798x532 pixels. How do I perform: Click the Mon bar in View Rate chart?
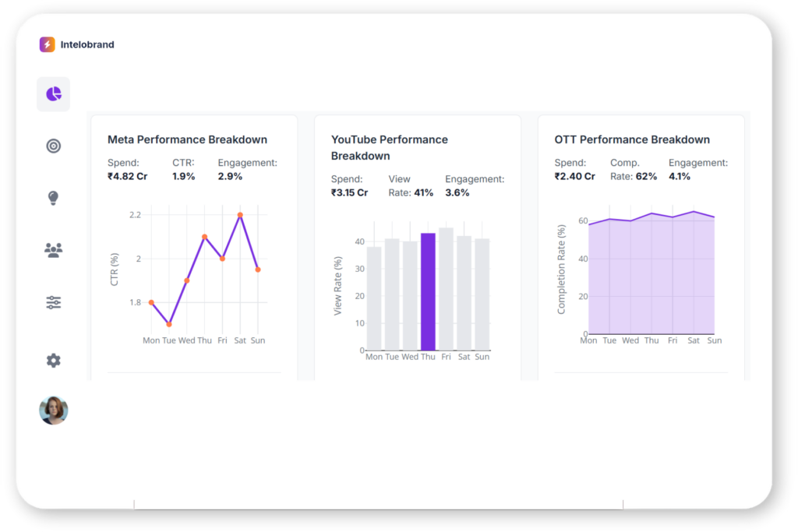click(x=374, y=298)
